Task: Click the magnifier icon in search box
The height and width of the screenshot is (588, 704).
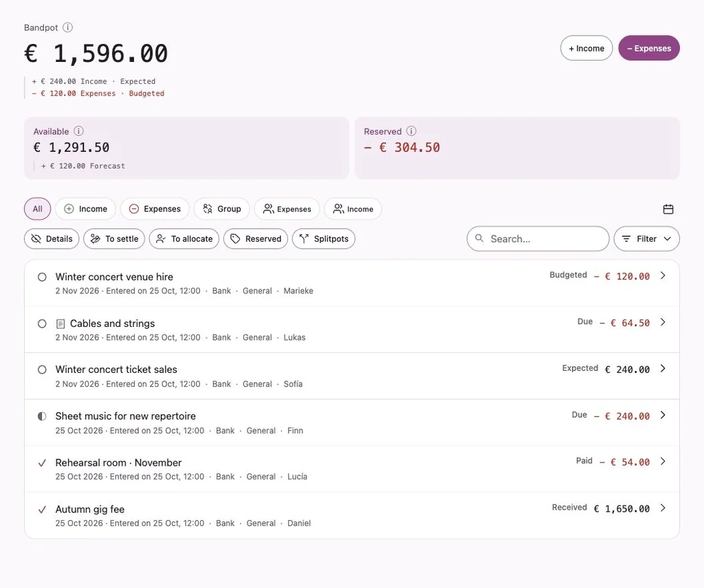Action: click(479, 238)
